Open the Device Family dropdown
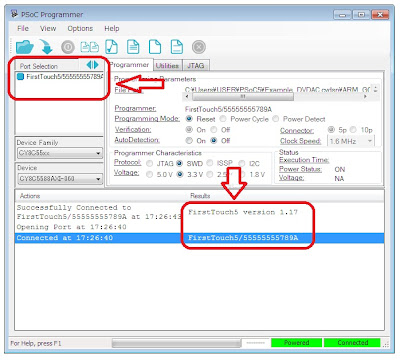Image resolution: width=400 pixels, height=361 pixels. pyautogui.click(x=60, y=153)
